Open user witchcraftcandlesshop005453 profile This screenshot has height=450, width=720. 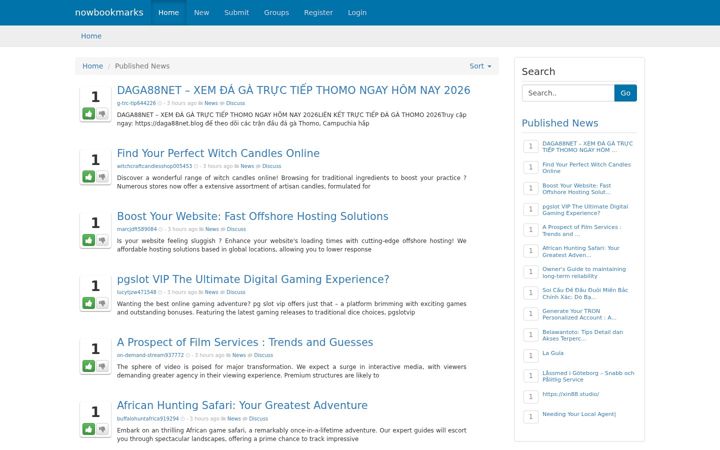pyautogui.click(x=154, y=166)
